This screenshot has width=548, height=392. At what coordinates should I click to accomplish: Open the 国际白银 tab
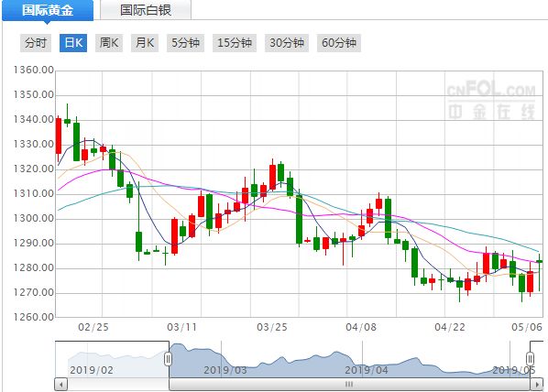[x=146, y=10]
